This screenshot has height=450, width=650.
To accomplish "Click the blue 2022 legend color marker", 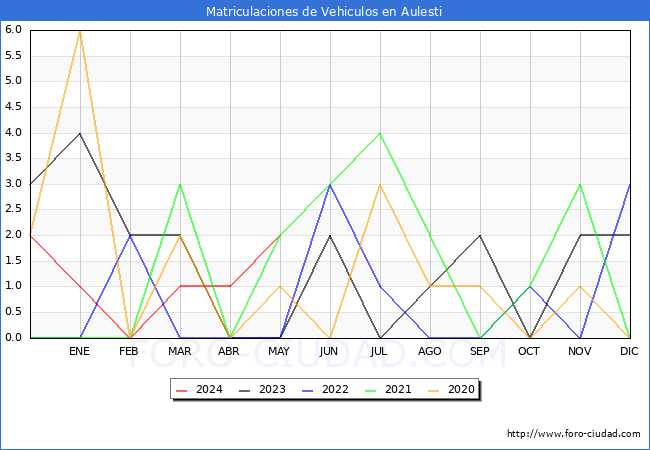I will click(308, 390).
